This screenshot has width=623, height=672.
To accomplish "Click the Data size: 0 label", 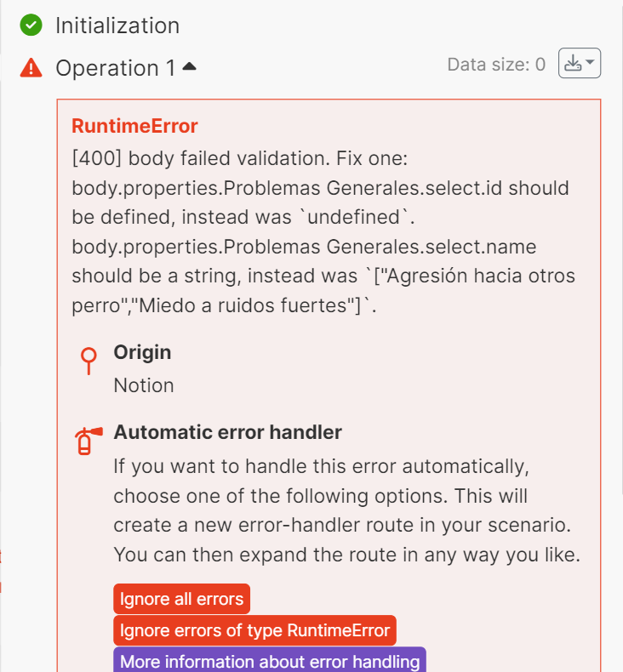I will pos(496,65).
